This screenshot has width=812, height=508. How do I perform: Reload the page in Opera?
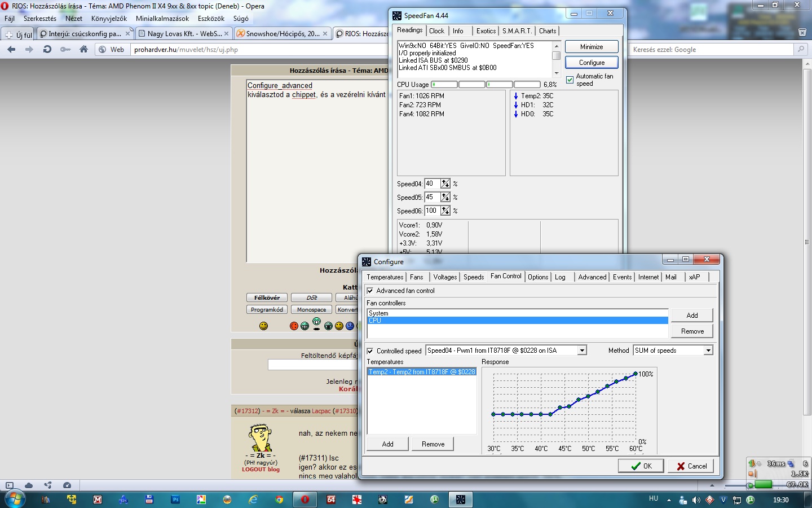coord(47,50)
